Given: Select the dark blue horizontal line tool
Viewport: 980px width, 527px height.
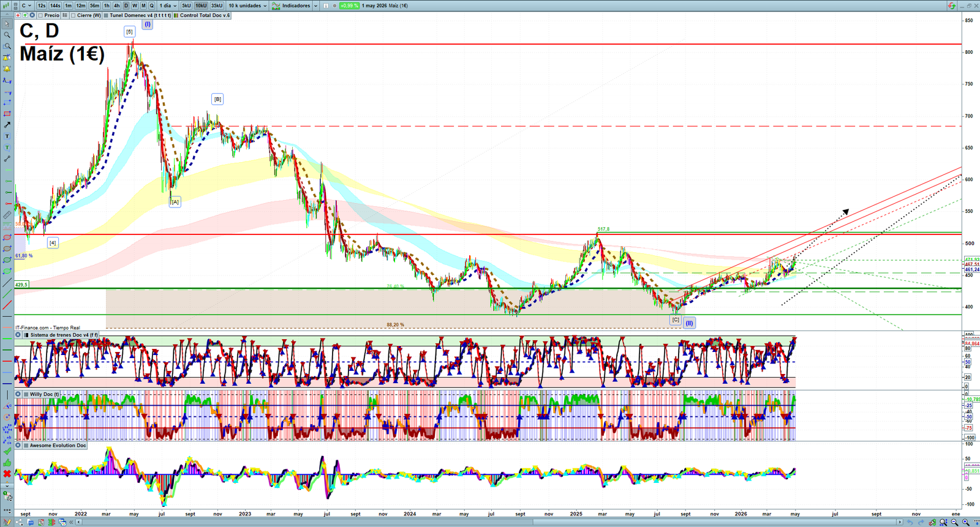Looking at the screenshot, I should coord(7,383).
